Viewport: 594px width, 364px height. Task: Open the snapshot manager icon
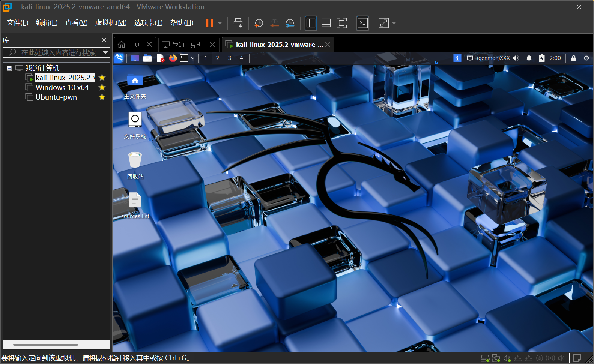290,23
